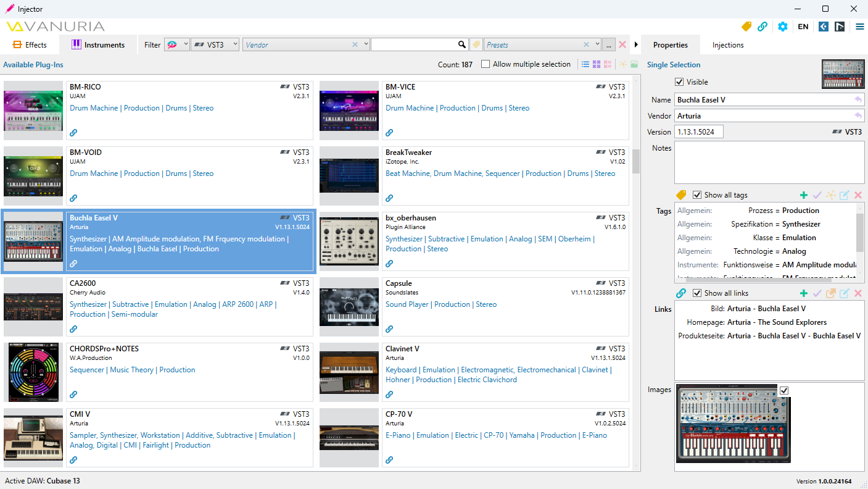Click the Synthesizer tag on bx_oberhausen card
868x489 pixels.
pos(404,239)
